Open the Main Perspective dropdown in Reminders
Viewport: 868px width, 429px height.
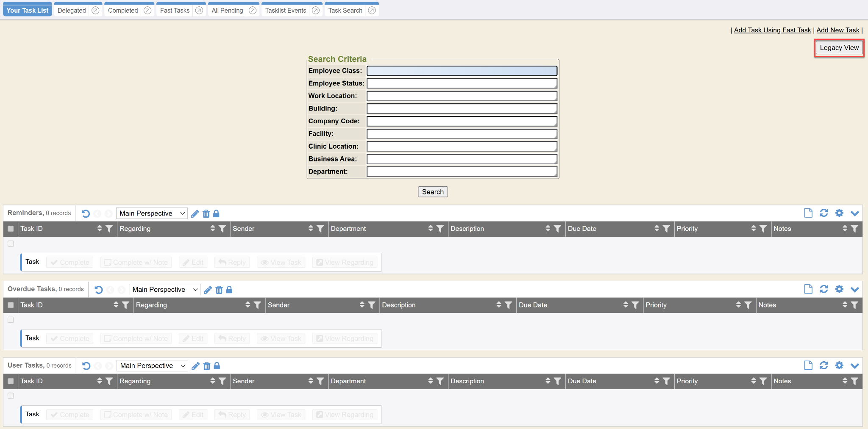click(x=152, y=213)
